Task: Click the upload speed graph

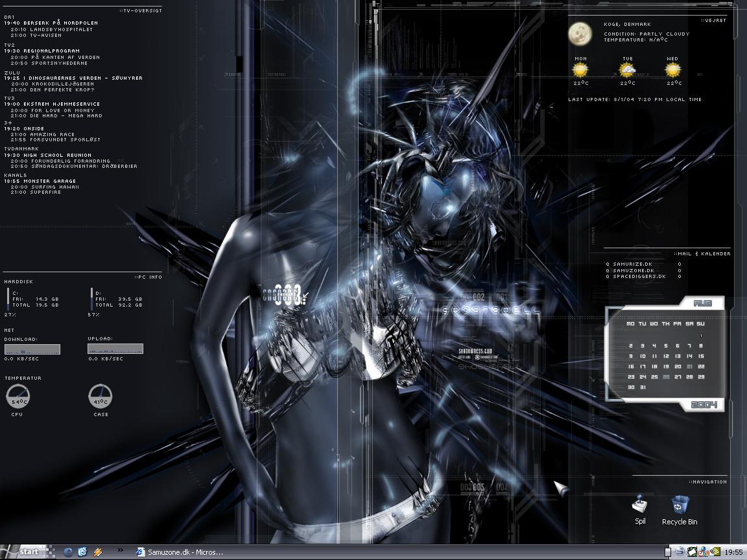Action: (x=115, y=349)
